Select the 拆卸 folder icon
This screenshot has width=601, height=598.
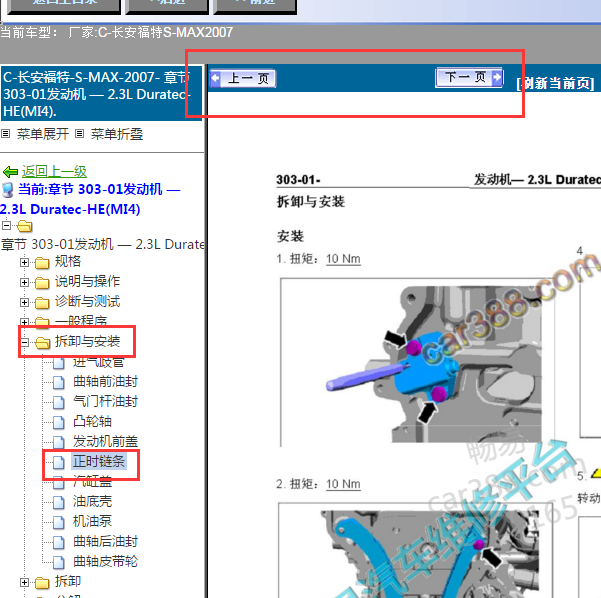point(42,583)
